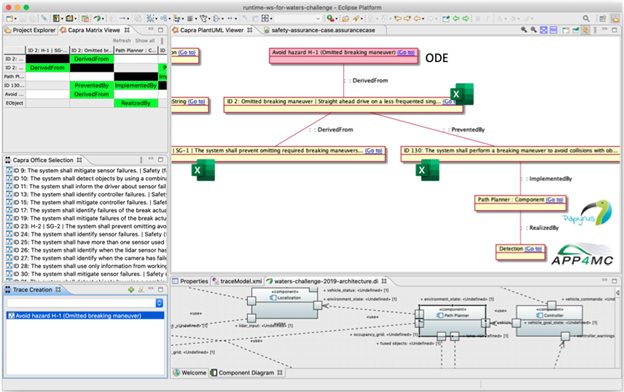Click Show all in the Capra Matrix View

(x=145, y=41)
